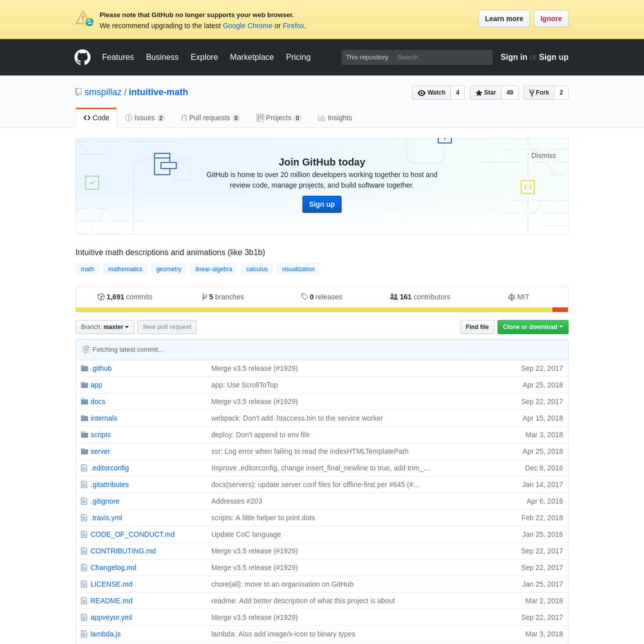The image size is (644, 644).
Task: Click the docs folder icon
Action: tap(84, 401)
